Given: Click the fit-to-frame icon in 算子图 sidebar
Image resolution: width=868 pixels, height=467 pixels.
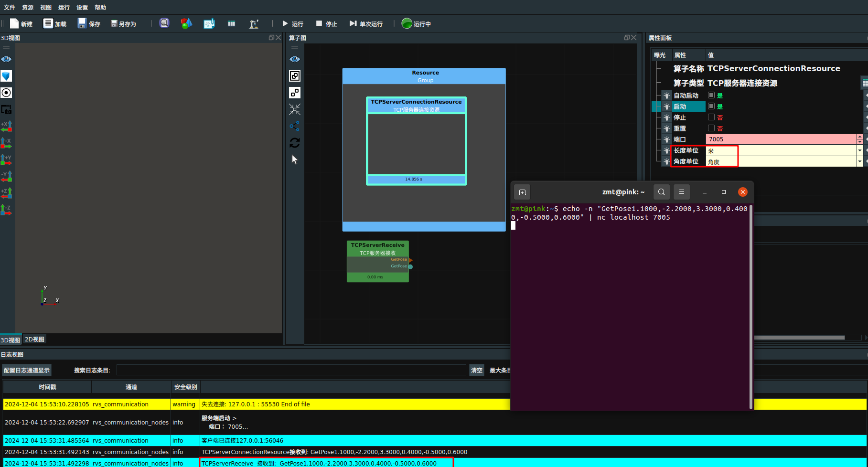Looking at the screenshot, I should [x=295, y=76].
